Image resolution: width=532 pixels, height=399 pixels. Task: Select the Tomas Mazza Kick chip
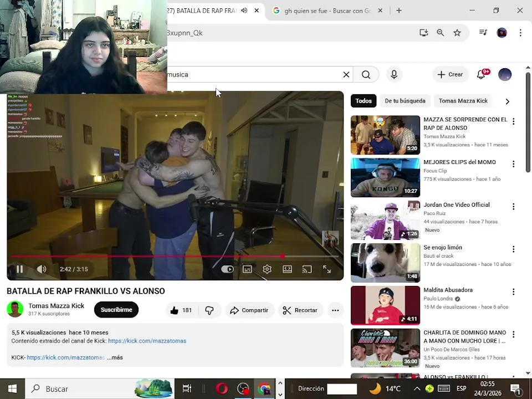[x=463, y=101]
